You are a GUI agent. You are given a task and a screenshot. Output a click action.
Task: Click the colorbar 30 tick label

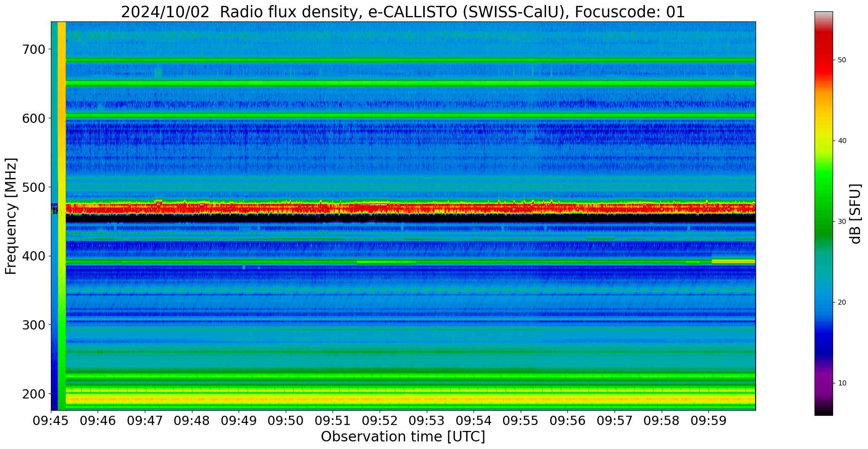point(842,222)
